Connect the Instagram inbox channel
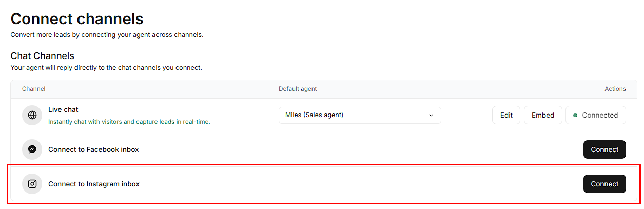 click(x=604, y=184)
